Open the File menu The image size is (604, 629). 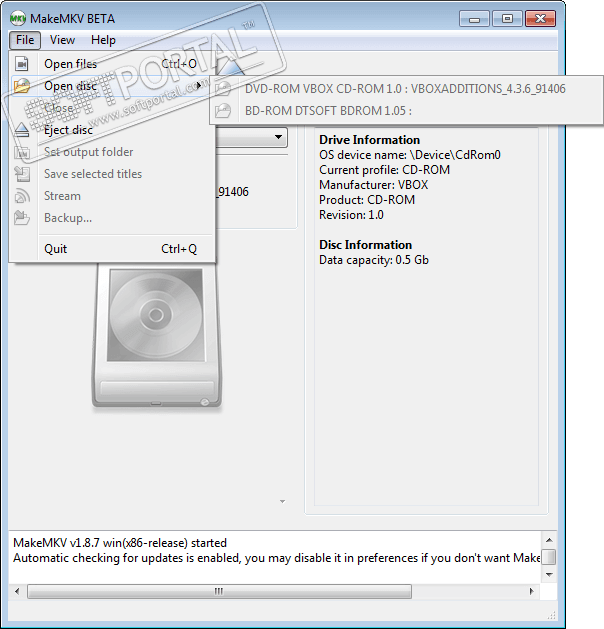click(x=25, y=40)
